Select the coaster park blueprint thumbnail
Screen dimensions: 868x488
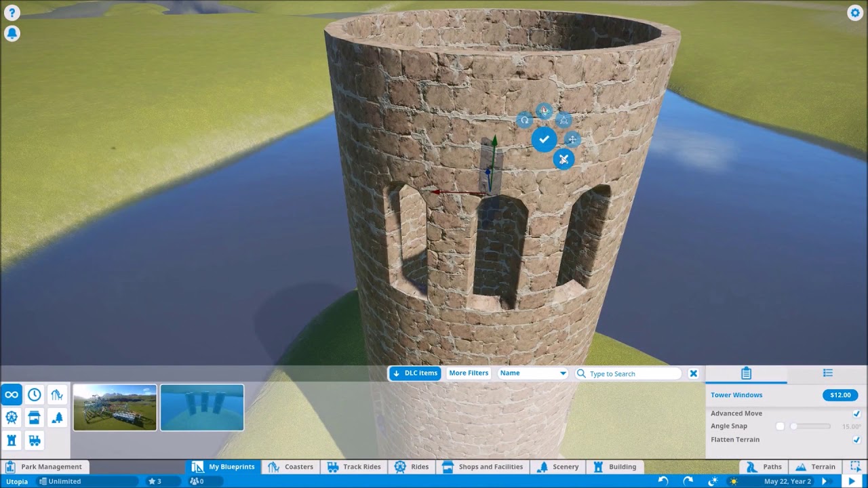[x=115, y=407]
